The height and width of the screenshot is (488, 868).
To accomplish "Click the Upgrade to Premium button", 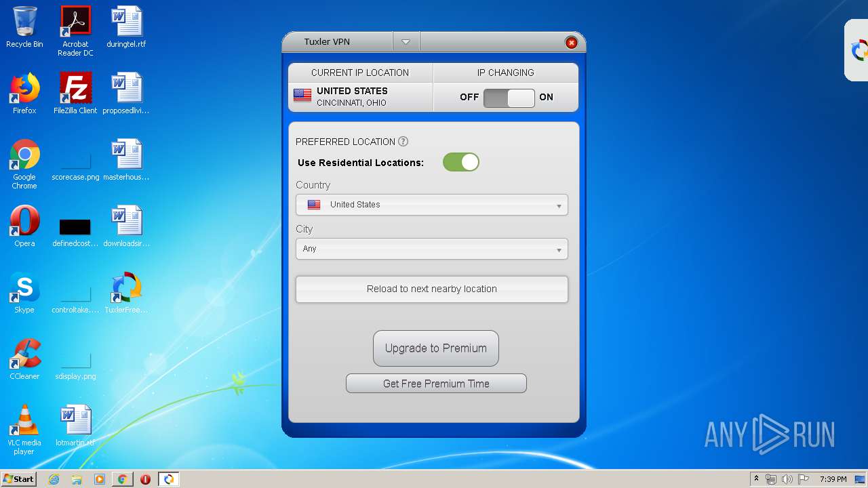I will point(436,348).
